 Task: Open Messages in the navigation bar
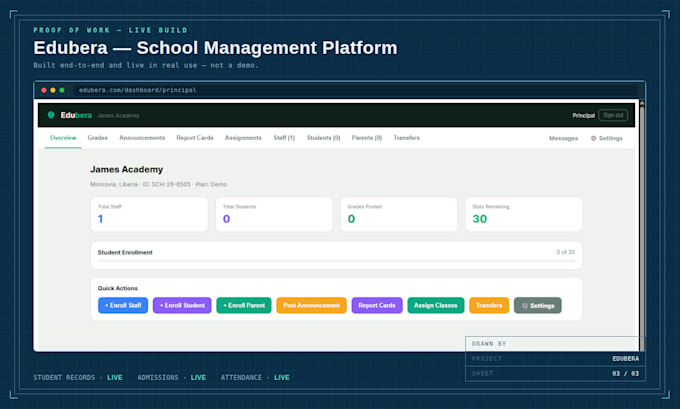click(x=563, y=138)
